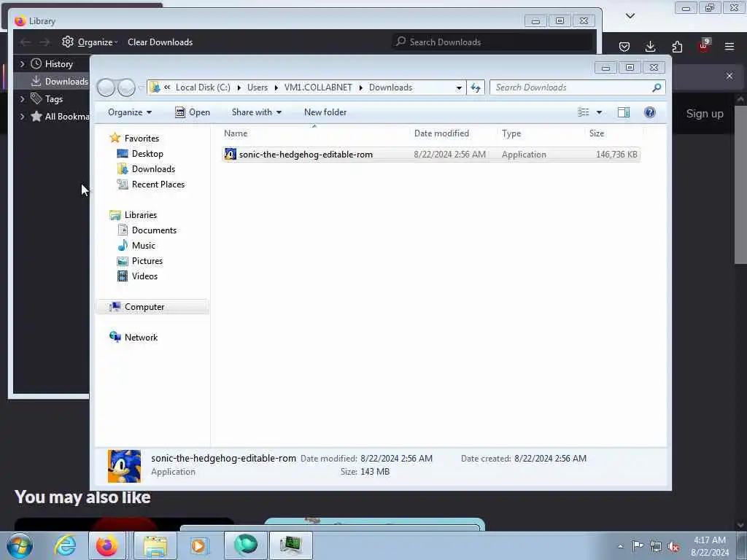
Task: Switch to Firefox on taskbar
Action: coord(107,545)
